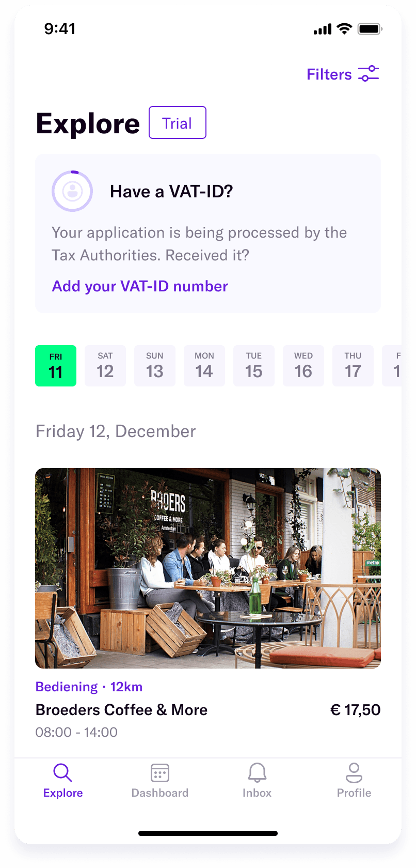
Task: Select Sunday 13 date chip
Action: coord(155,366)
